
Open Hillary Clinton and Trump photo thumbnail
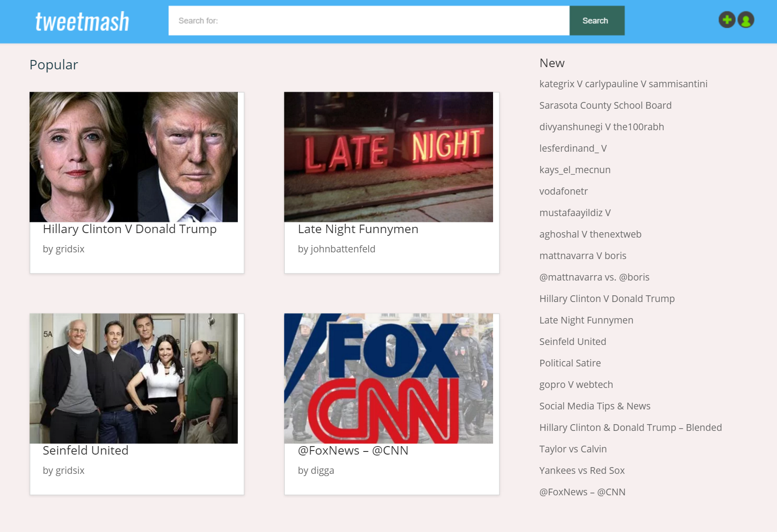(133, 157)
